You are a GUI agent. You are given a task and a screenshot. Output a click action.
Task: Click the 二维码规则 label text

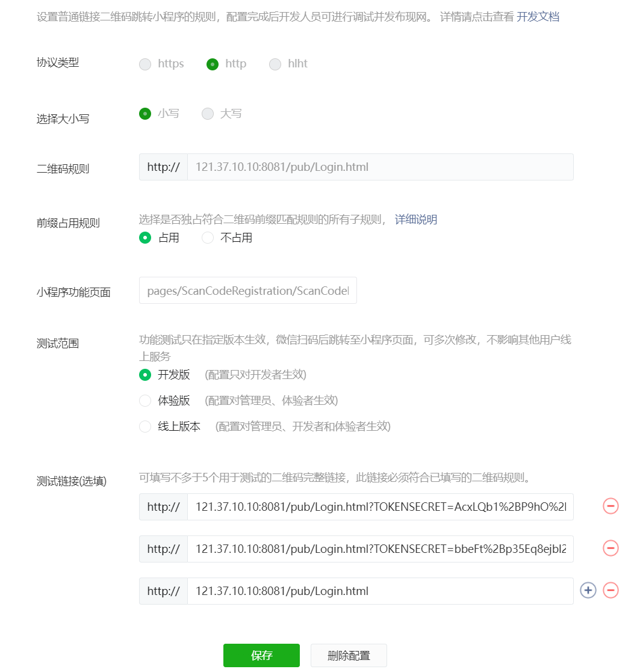[x=63, y=169]
